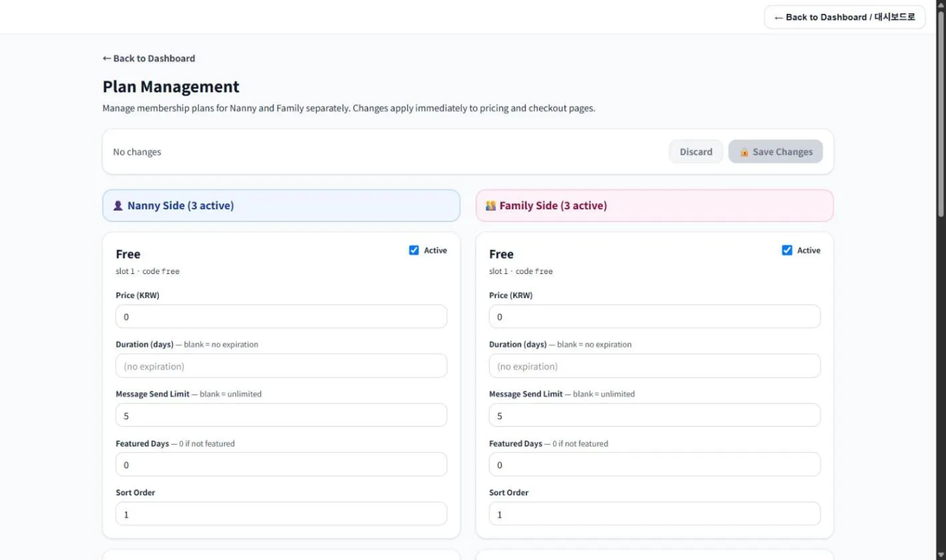Screen dimensions: 946x560
Task: Click the Nanny card's Free plan title
Action: coord(128,254)
